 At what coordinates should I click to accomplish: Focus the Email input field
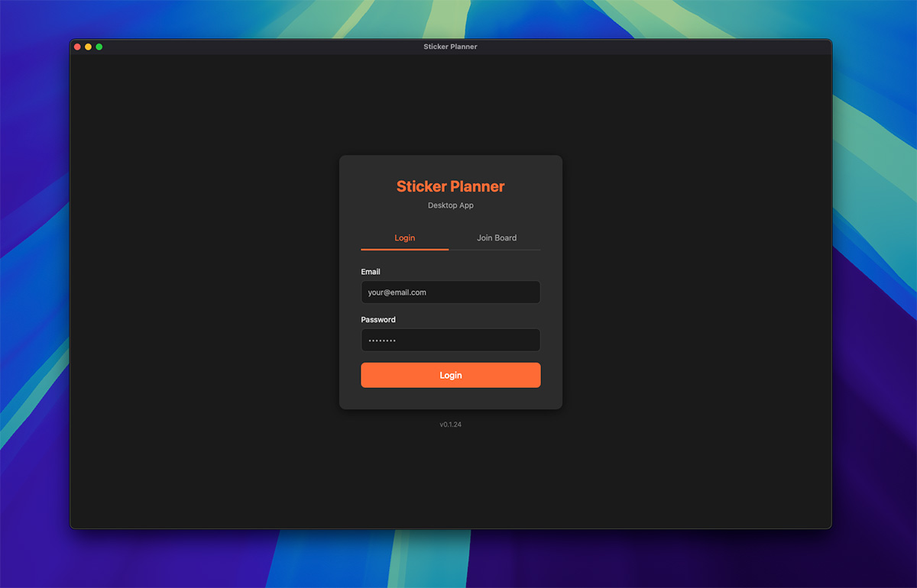450,292
